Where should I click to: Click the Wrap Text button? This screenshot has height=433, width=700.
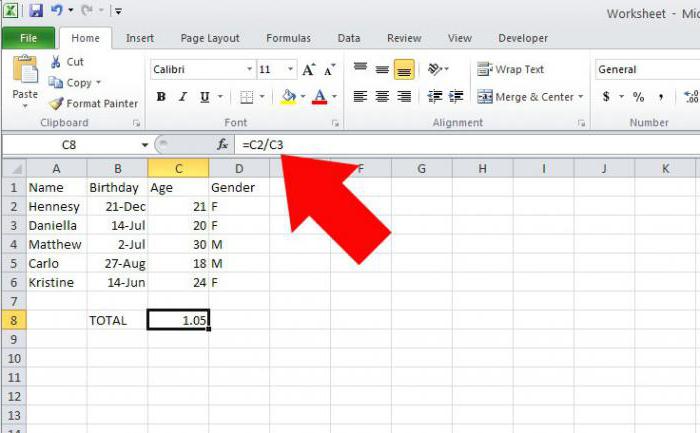click(x=510, y=69)
